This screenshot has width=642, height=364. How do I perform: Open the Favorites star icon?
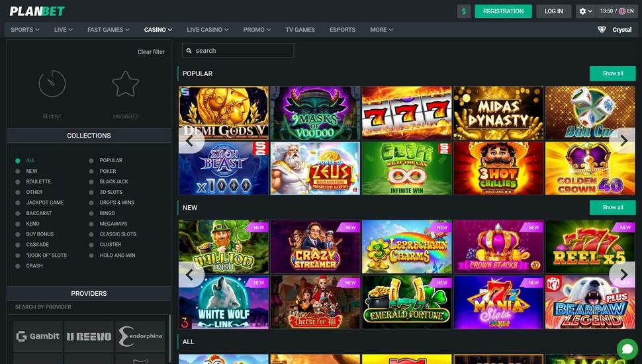126,83
